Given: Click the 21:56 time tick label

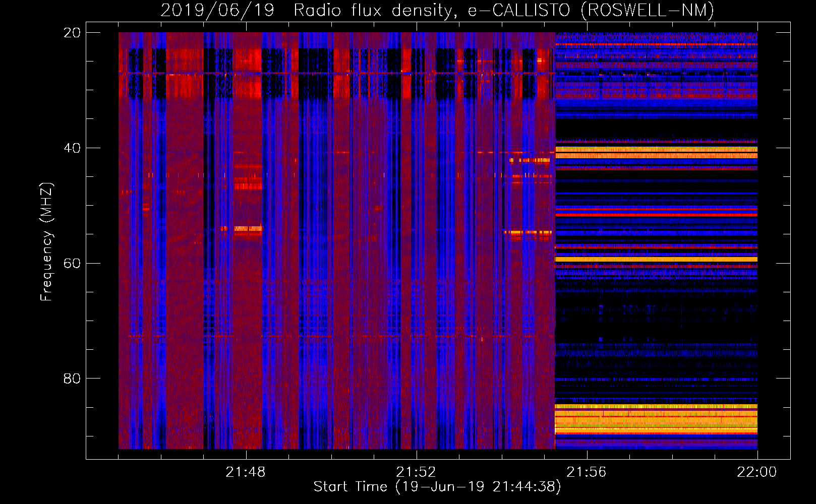Looking at the screenshot, I should [587, 472].
